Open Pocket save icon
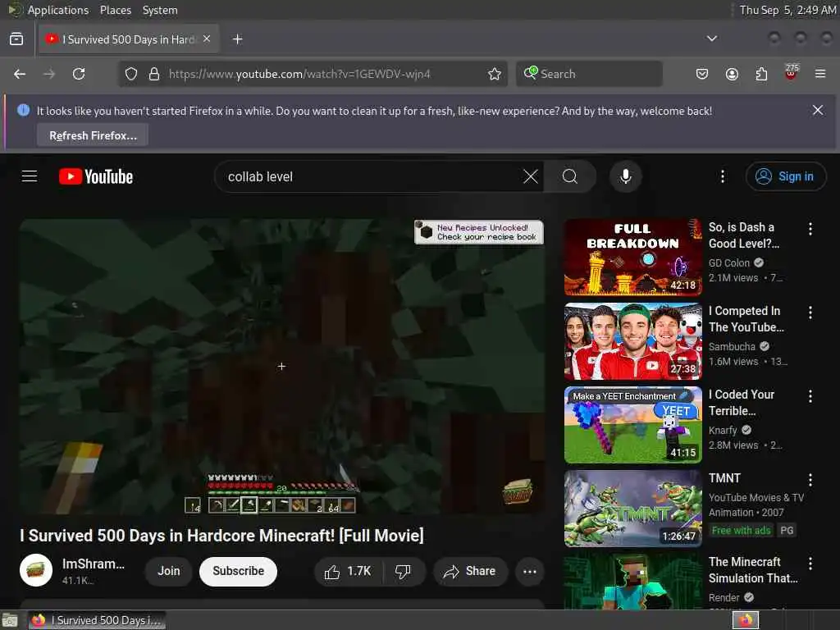Screen dimensions: 840x630 702,74
